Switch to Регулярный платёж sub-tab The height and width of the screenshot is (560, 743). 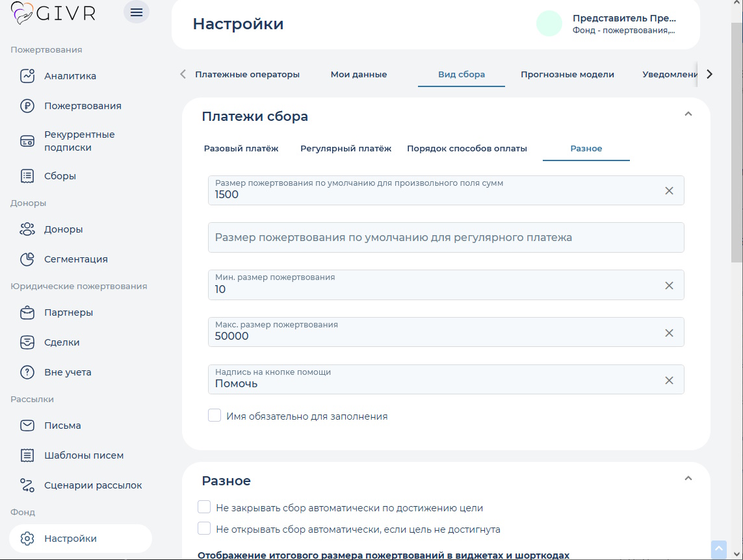pos(346,148)
